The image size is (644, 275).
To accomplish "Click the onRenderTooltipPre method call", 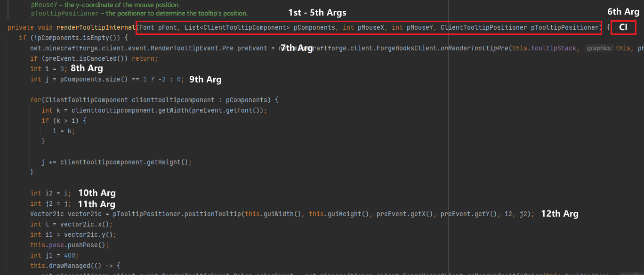I will pos(476,48).
